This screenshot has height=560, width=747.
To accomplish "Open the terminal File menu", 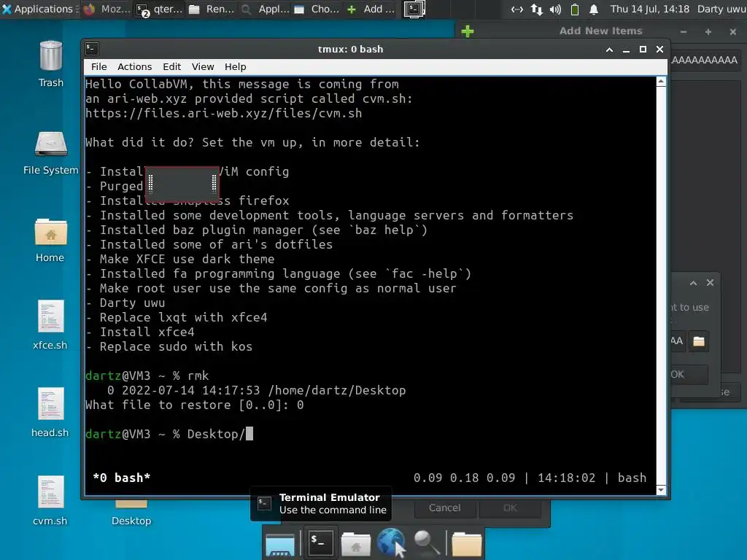I will point(99,66).
